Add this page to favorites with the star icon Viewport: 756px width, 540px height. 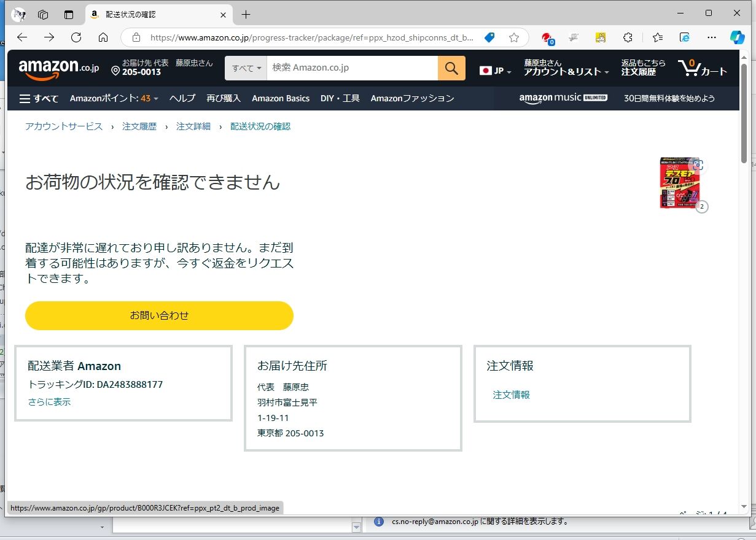514,37
